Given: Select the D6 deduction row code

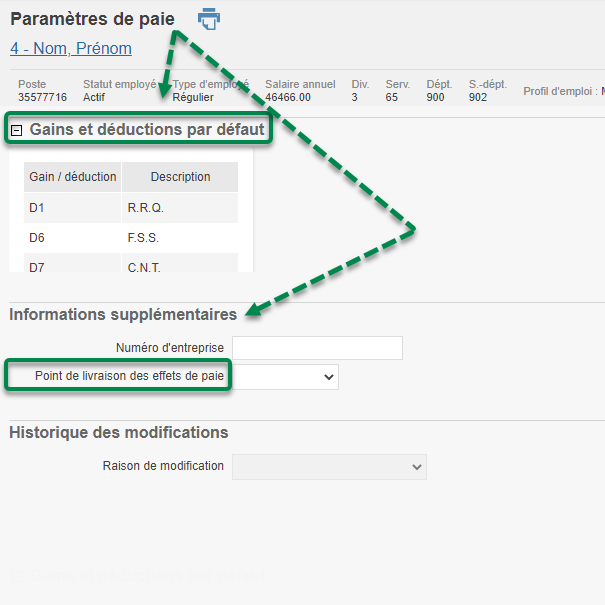Looking at the screenshot, I should tap(37, 238).
